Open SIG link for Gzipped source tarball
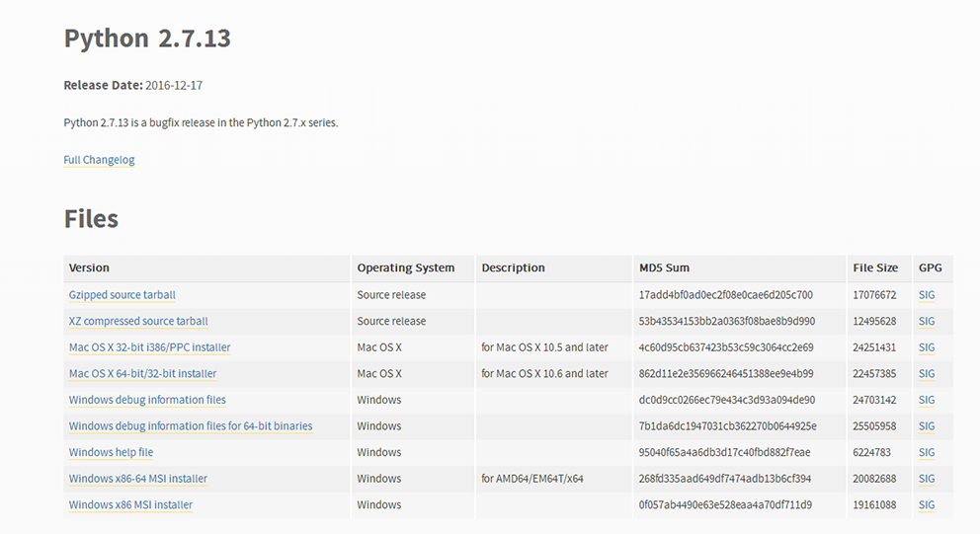 (927, 295)
